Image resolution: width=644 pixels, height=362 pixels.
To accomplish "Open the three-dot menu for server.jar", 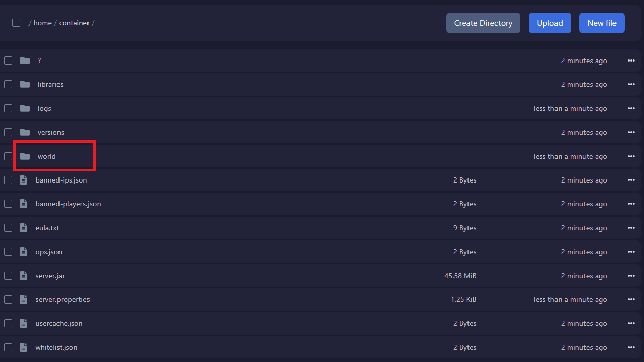I will coord(631,276).
